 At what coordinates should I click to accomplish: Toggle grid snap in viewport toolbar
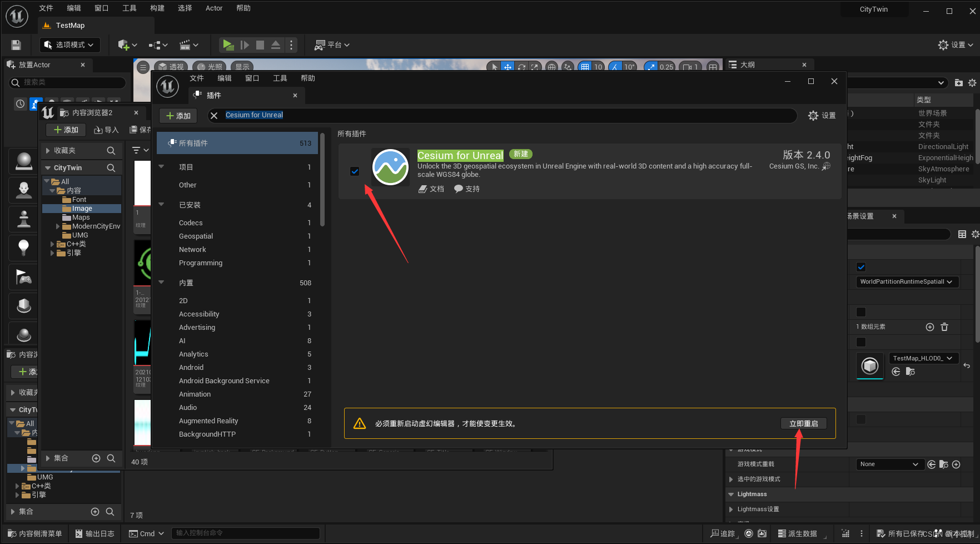click(x=585, y=67)
